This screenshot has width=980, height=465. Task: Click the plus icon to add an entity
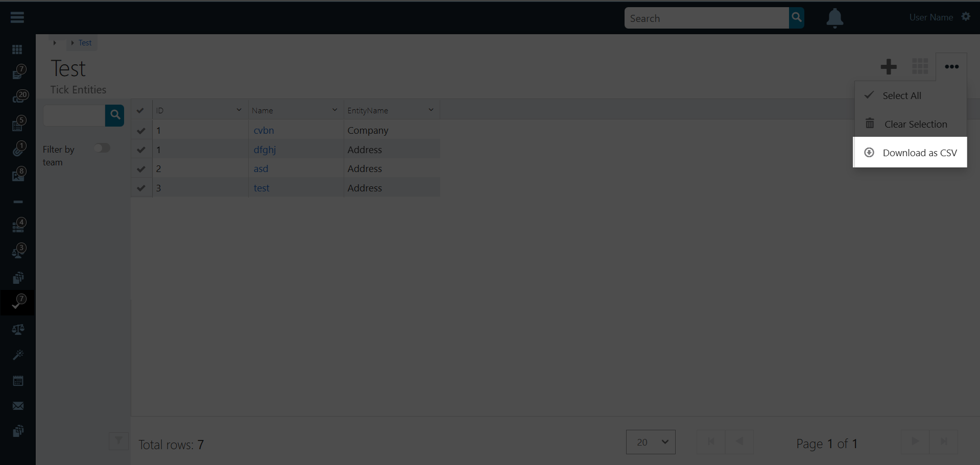[x=888, y=66]
